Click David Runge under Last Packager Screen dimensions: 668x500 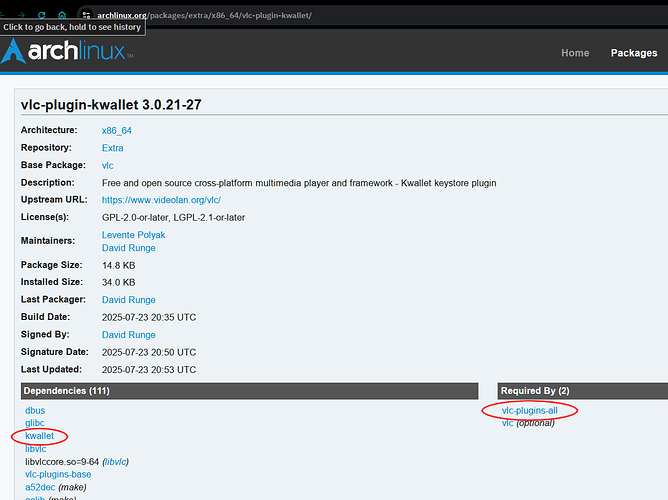click(x=128, y=299)
